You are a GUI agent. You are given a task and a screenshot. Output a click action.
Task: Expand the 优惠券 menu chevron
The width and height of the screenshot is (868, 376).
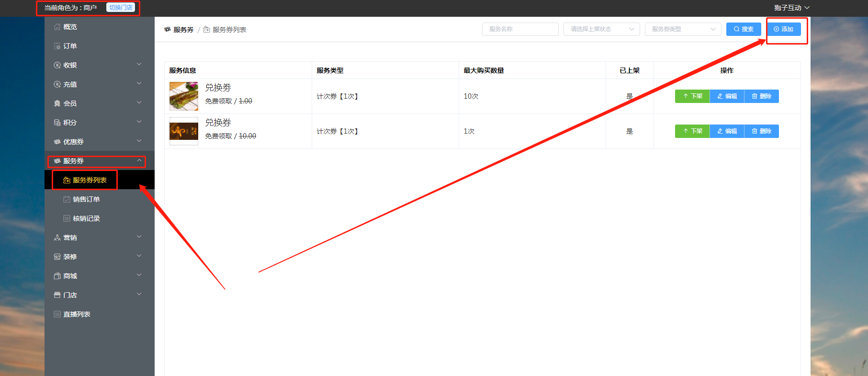(139, 141)
